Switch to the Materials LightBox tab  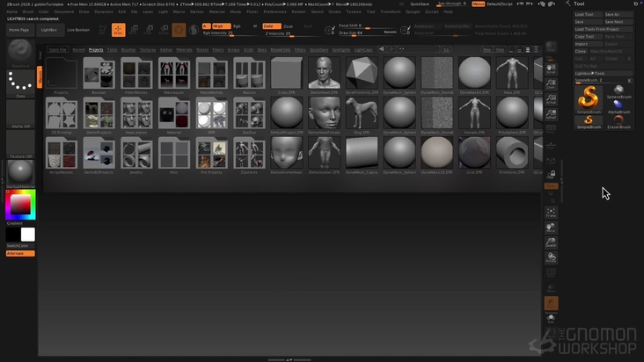pos(184,50)
